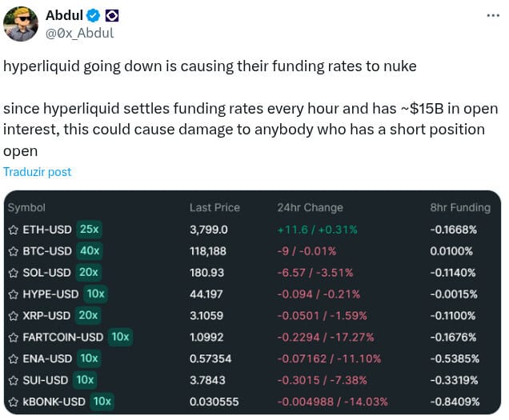Sort by the 24hr Change column header
The width and height of the screenshot is (509, 420).
(310, 207)
